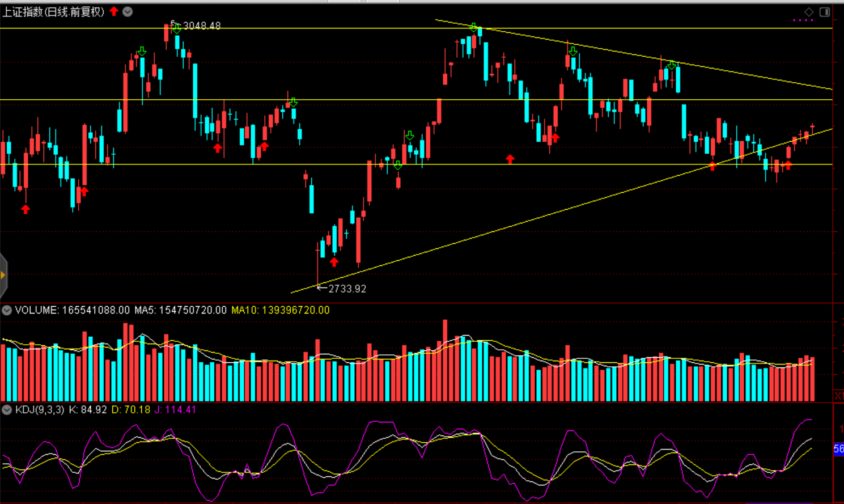The width and height of the screenshot is (844, 504).
Task: Click the 2733.92 low price label
Action: click(x=347, y=289)
